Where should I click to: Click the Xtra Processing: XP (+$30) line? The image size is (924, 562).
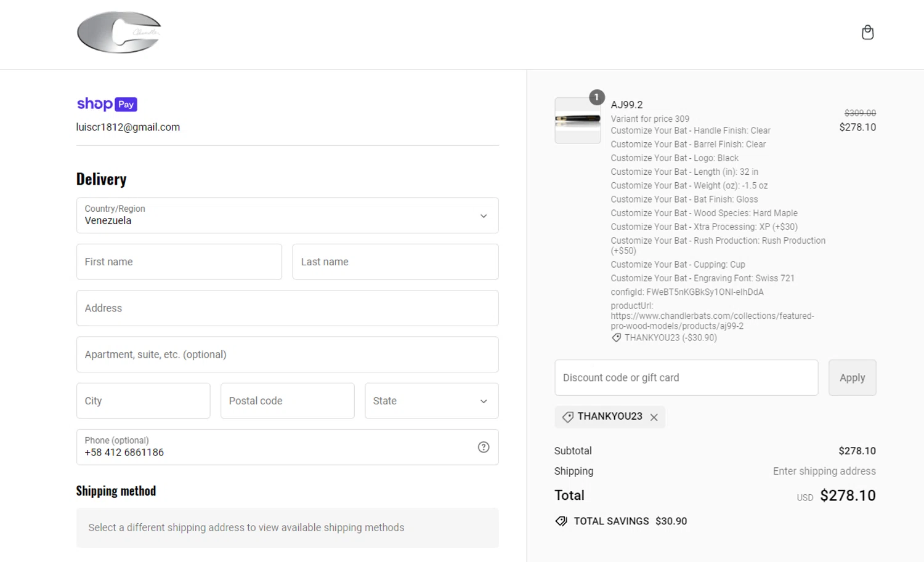coord(704,227)
